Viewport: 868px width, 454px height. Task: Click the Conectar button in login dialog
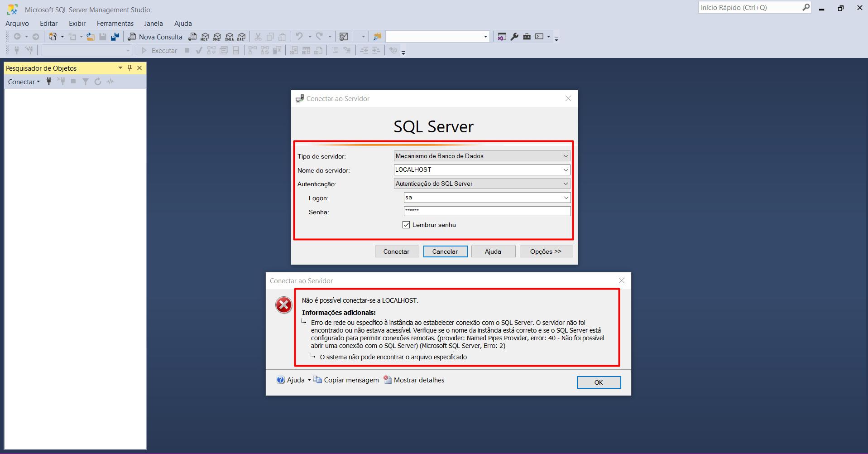[397, 251]
